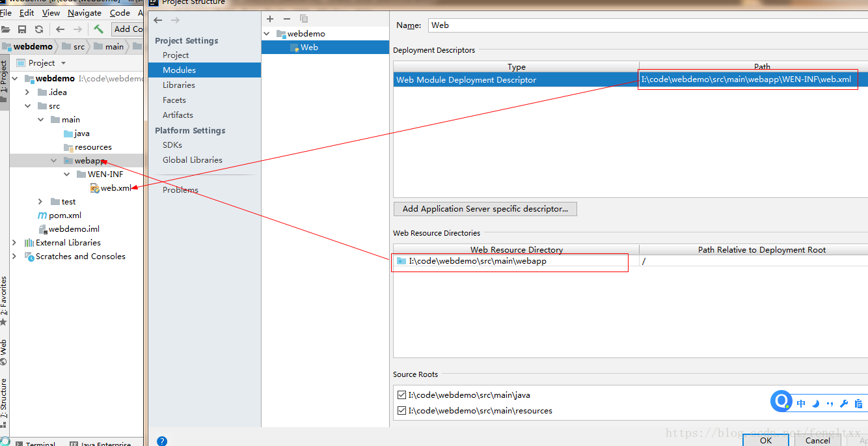Screen dimensions: 868x446
Task: Click the web.xml file icon in project tree
Action: tap(95, 188)
